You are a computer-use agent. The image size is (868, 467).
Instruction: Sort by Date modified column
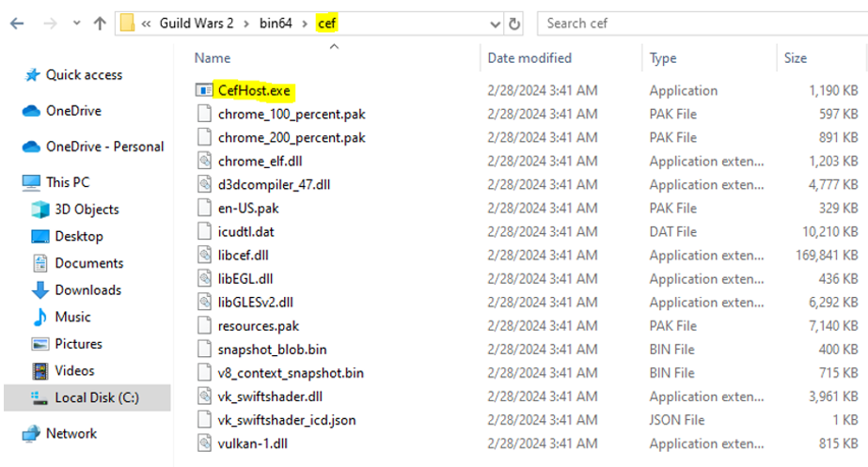[x=529, y=58]
